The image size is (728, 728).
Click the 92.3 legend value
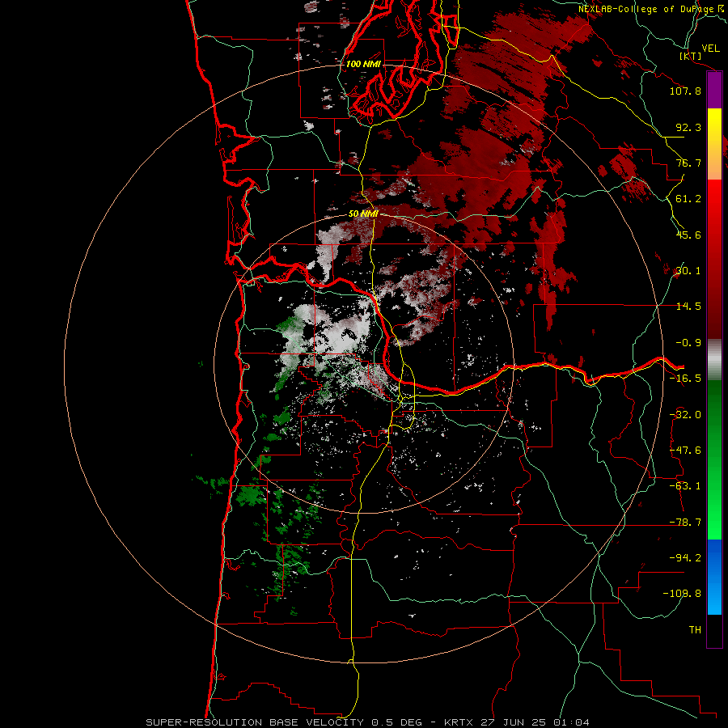pyautogui.click(x=688, y=127)
